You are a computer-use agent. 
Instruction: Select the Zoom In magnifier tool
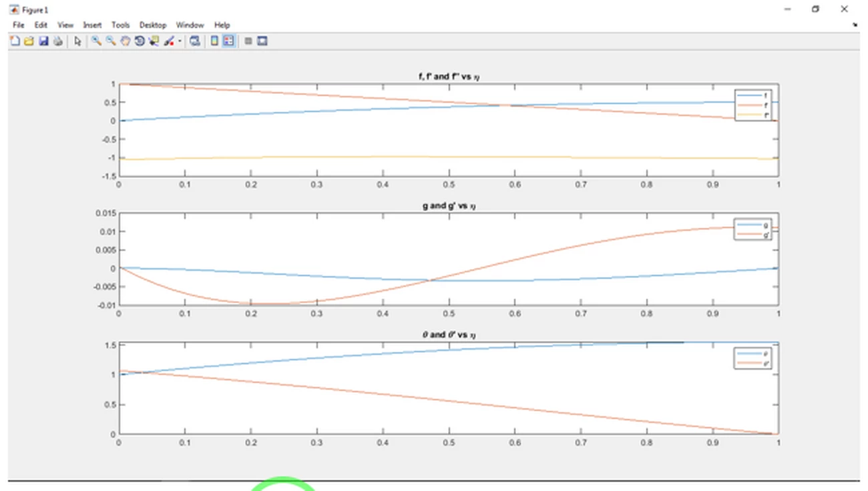[x=96, y=41]
